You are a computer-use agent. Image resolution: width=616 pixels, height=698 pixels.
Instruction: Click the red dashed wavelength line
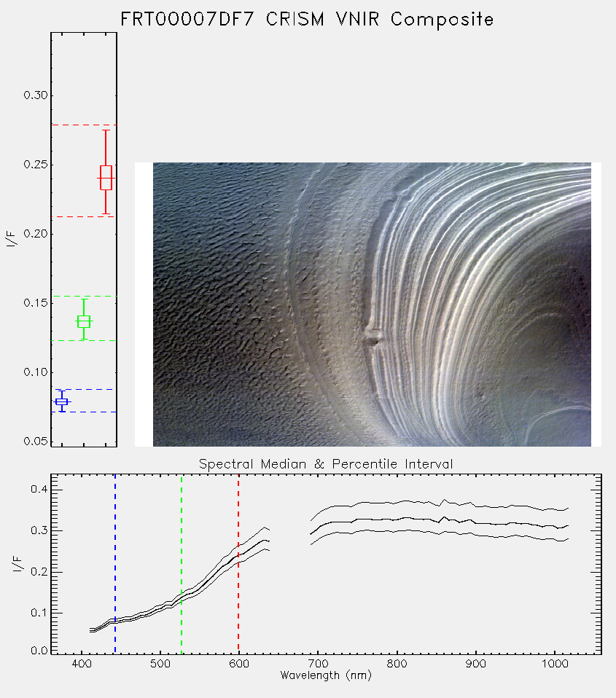[238, 564]
